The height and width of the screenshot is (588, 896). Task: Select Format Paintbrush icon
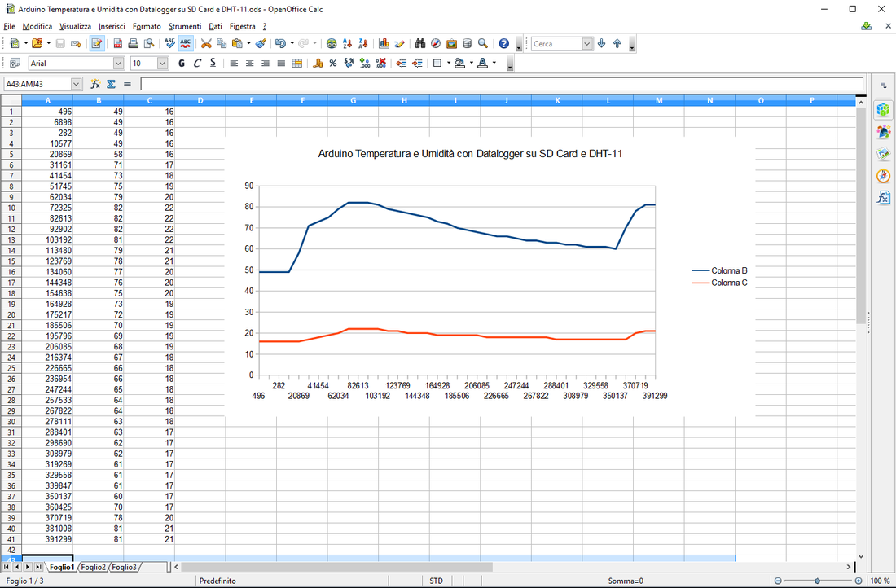point(261,43)
